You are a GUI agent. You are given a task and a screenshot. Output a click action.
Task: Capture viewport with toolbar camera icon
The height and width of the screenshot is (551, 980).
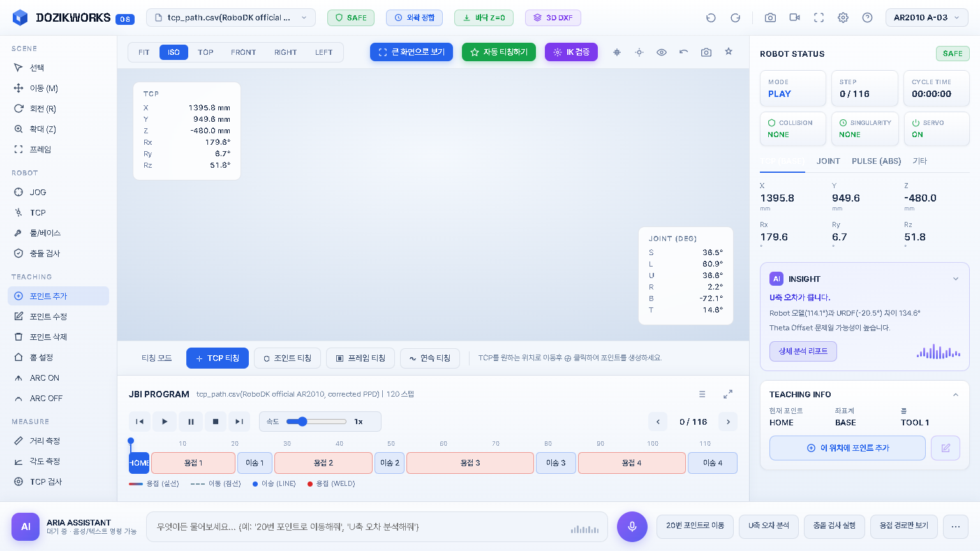pyautogui.click(x=706, y=52)
